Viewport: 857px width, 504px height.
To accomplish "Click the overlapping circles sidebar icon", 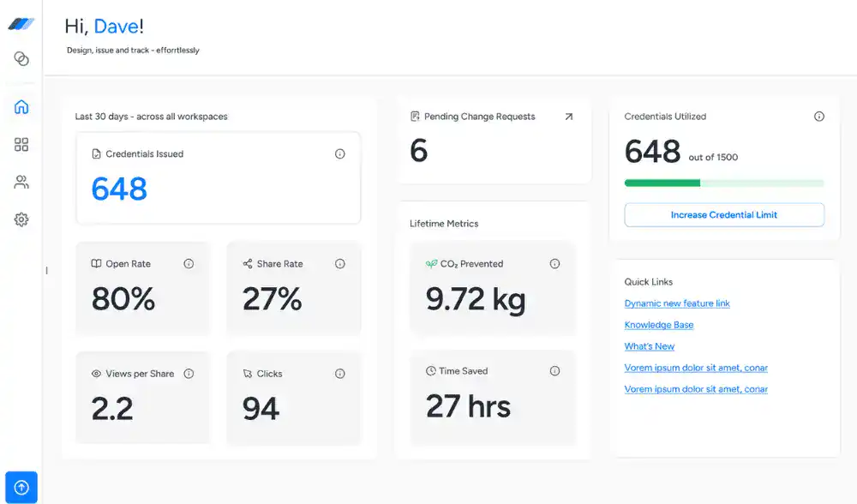I will pos(21,58).
